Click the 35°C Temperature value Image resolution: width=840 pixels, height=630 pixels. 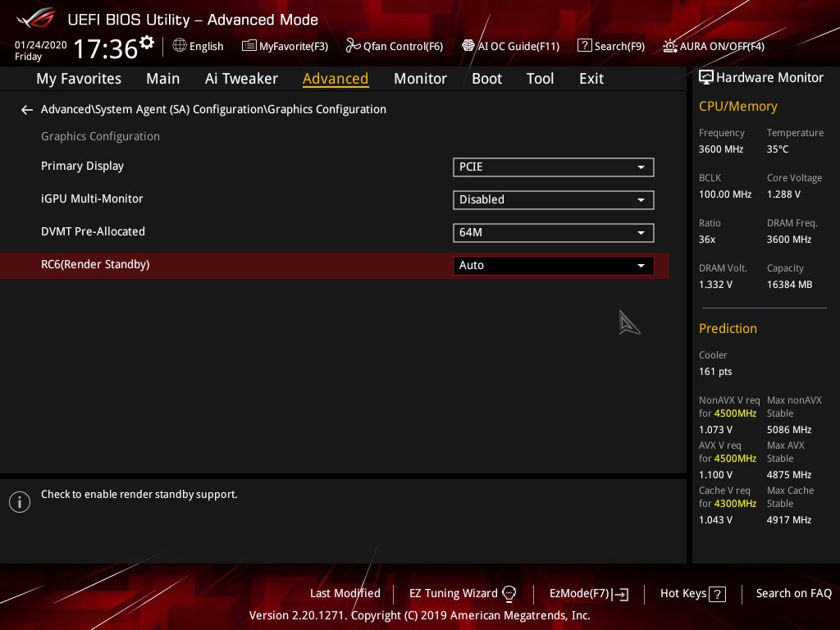click(x=778, y=149)
